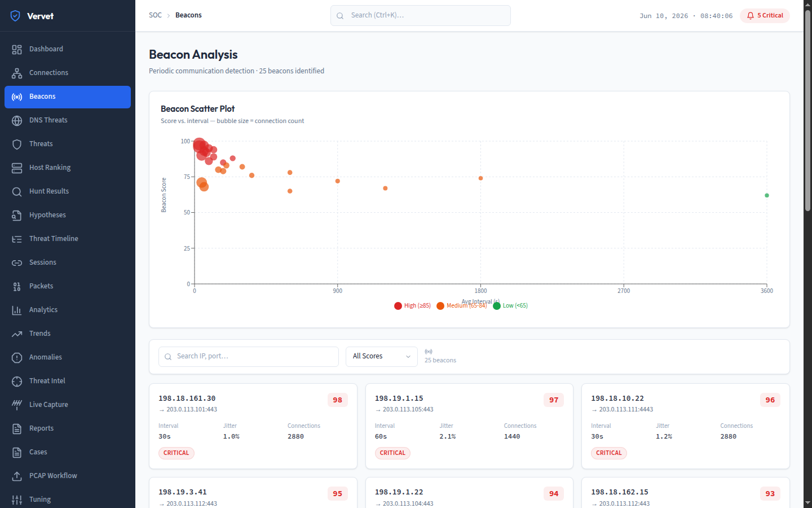Screen dimensions: 812x508
Task: Click the Reports file icon
Action: (17, 428)
